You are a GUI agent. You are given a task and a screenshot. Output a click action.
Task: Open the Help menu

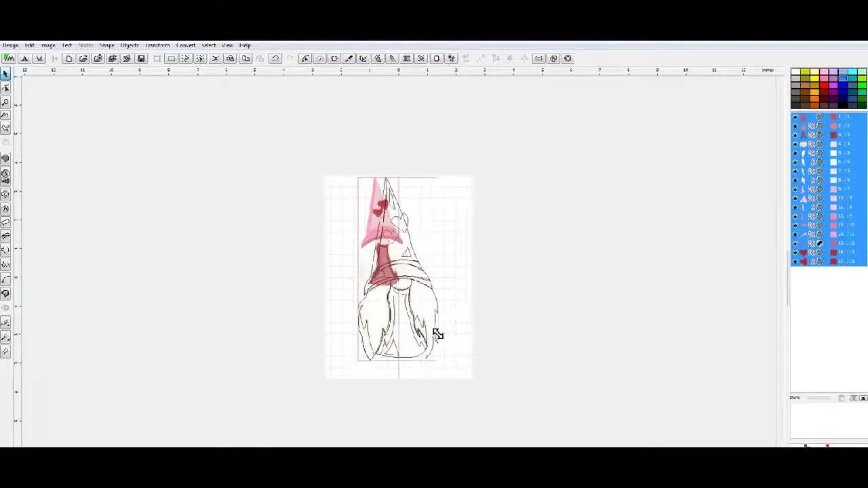click(x=245, y=45)
